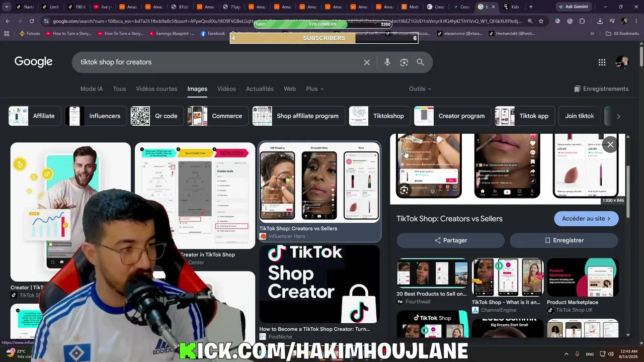Image resolution: width=644 pixels, height=362 pixels.
Task: Open the Futures bookmark
Action: (30, 34)
